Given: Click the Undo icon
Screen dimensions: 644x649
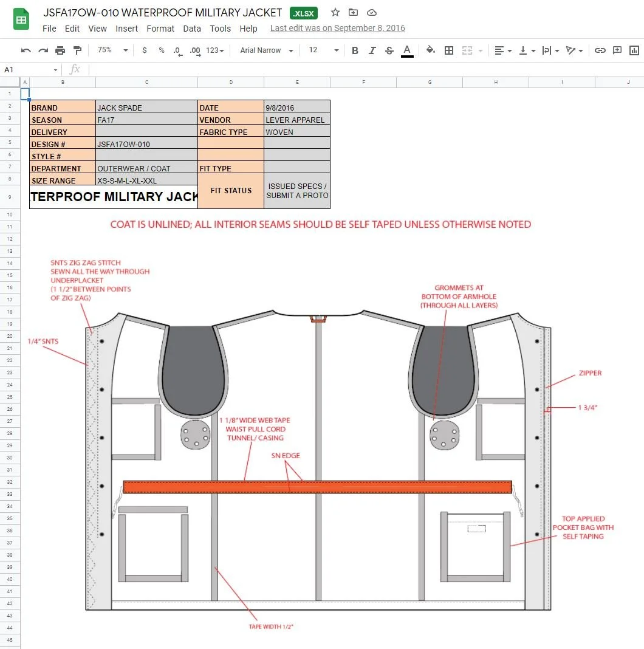Looking at the screenshot, I should pyautogui.click(x=26, y=50).
